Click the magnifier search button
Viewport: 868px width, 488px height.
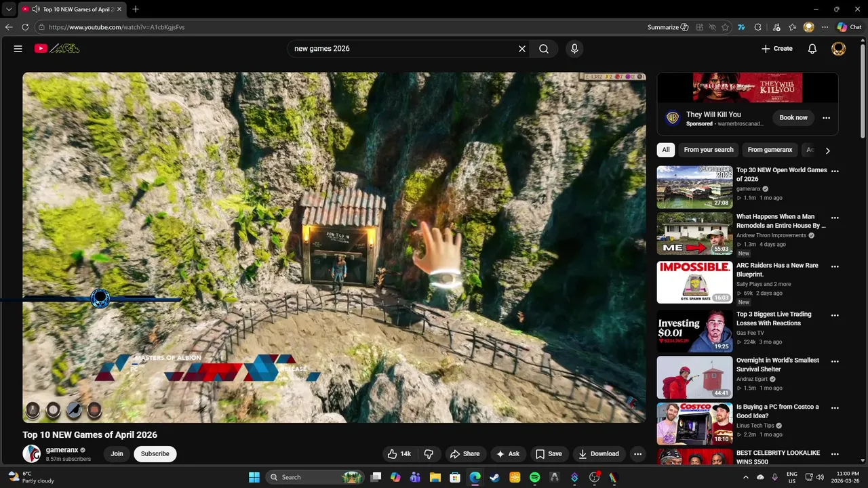point(544,49)
